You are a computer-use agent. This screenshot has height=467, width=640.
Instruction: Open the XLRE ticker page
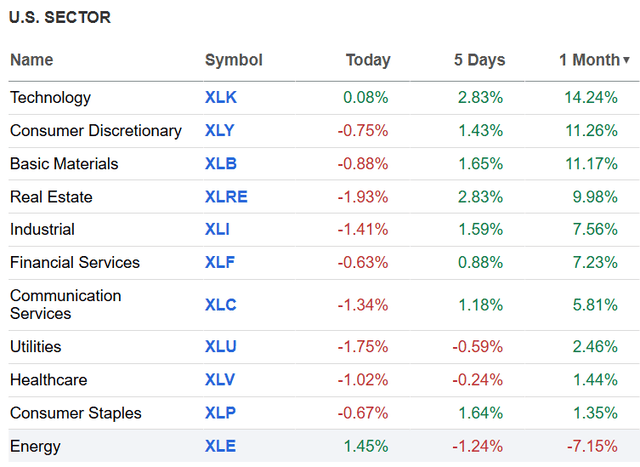tap(226, 197)
